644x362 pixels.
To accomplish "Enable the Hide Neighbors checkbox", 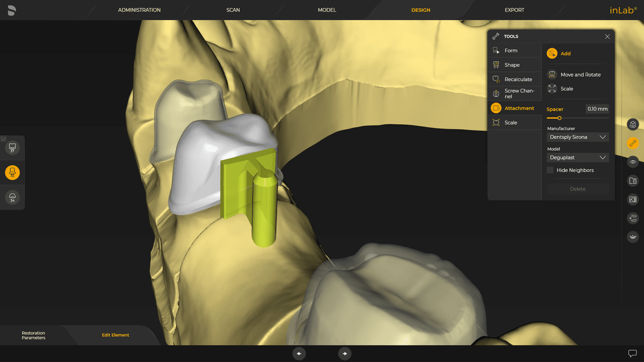I will coord(550,170).
